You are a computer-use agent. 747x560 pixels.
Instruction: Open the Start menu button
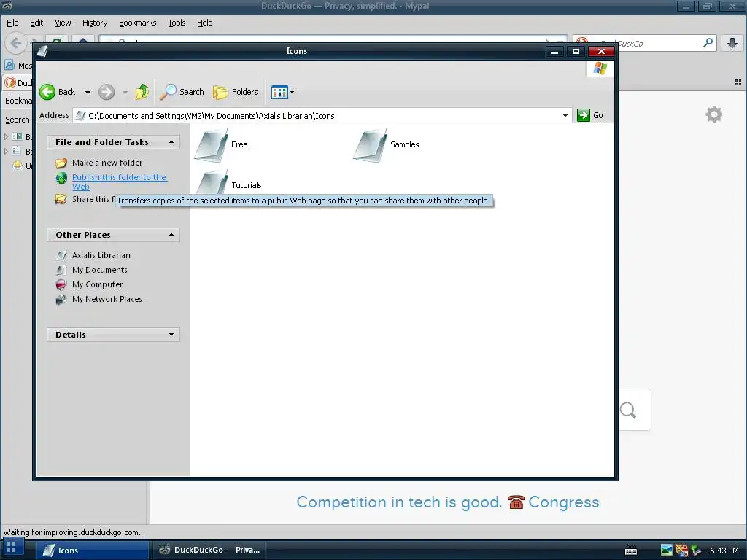[12, 547]
